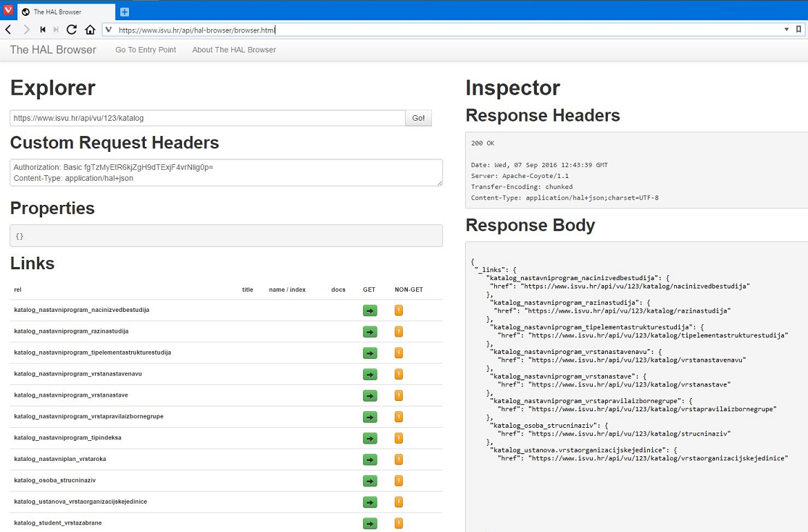Click the fast forward navigation icon
The height and width of the screenshot is (532, 808).
pyautogui.click(x=56, y=30)
